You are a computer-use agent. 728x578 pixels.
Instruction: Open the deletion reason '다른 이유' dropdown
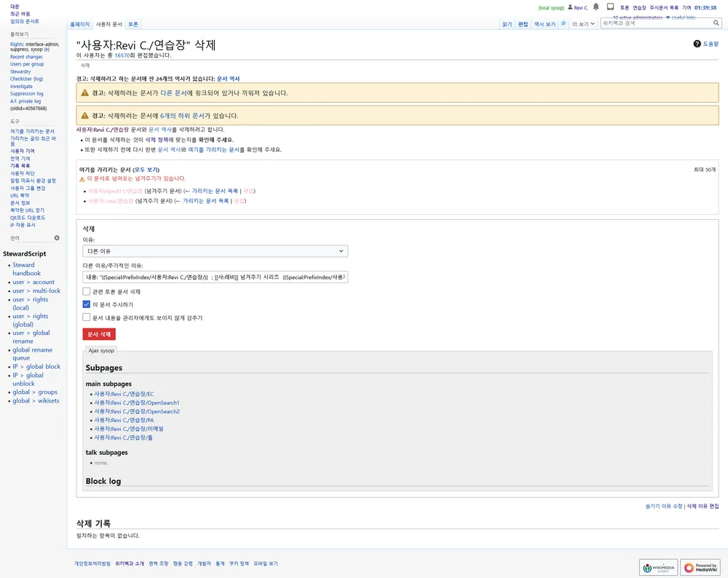pyautogui.click(x=215, y=251)
